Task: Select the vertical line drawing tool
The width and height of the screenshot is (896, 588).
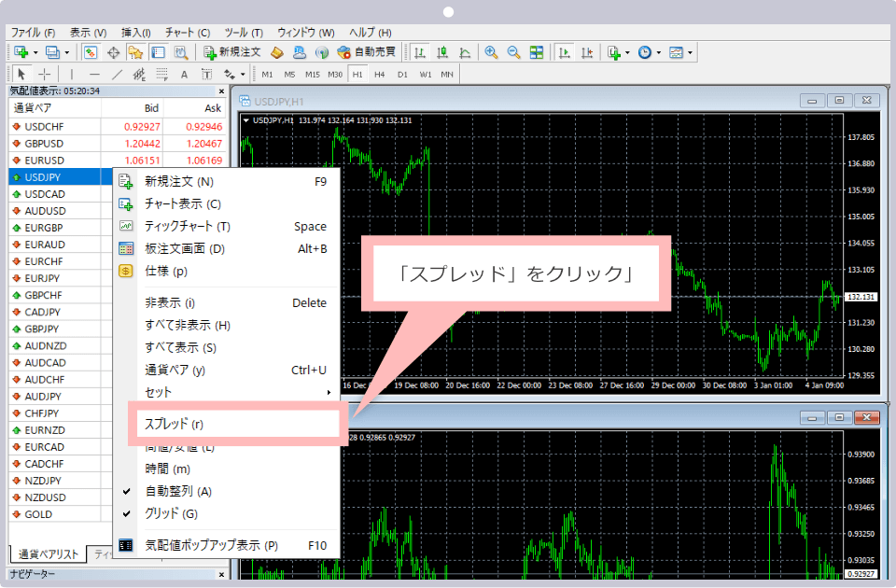Action: tap(72, 74)
